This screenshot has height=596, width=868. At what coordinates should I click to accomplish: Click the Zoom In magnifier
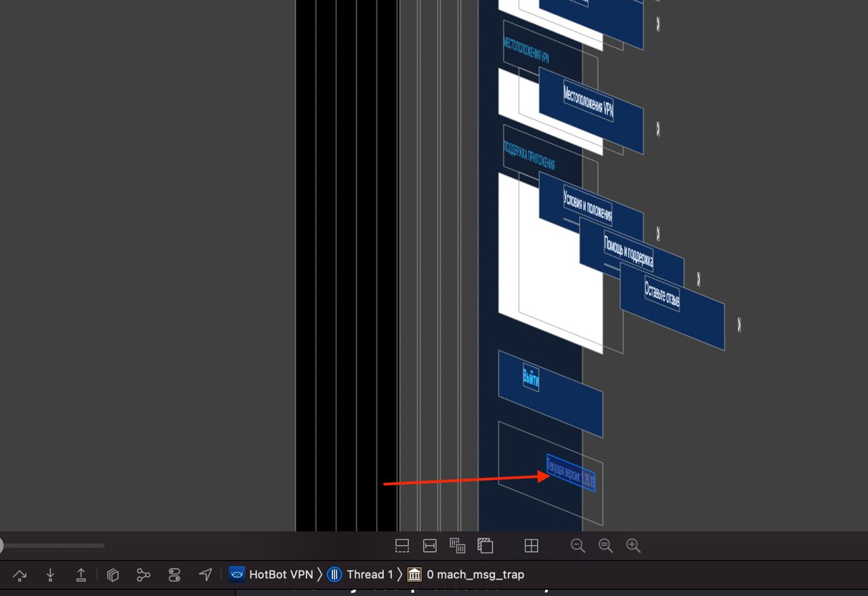click(633, 546)
